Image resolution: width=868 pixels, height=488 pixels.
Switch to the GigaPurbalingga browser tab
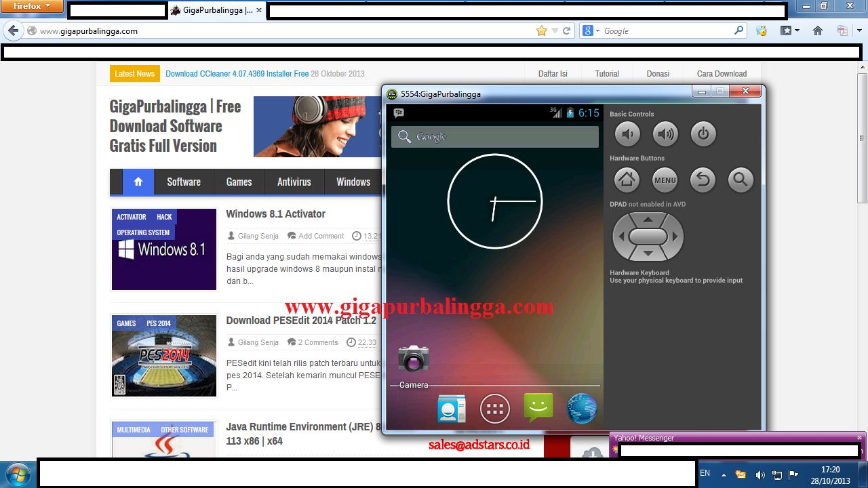tap(216, 10)
